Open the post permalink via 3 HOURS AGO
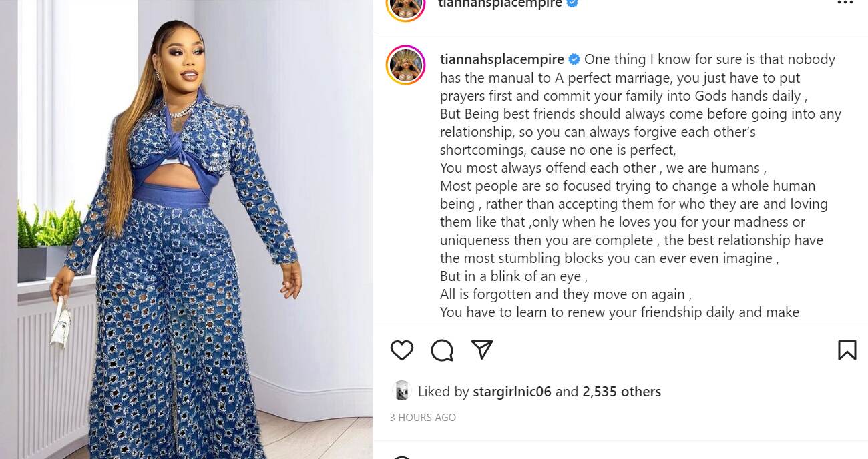Image resolution: width=868 pixels, height=459 pixels. coord(422,417)
